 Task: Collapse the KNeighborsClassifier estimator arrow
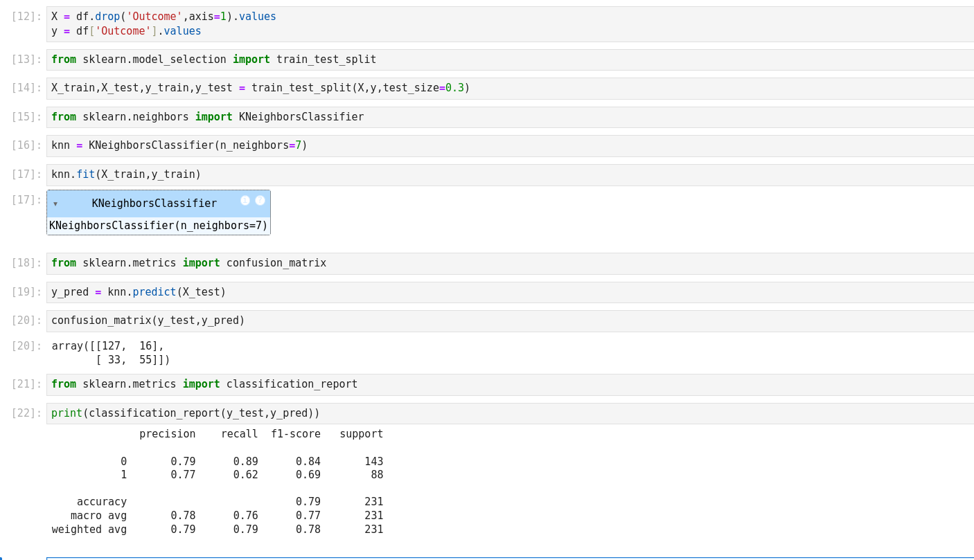(55, 204)
